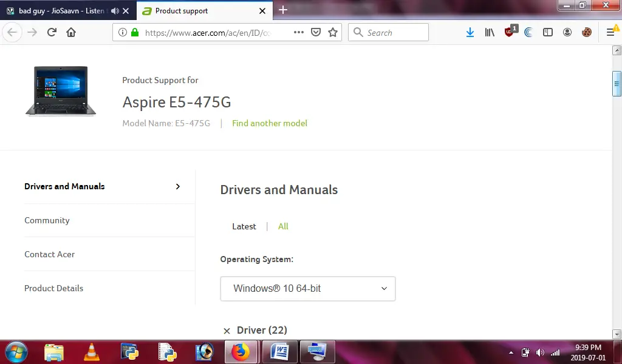Image resolution: width=622 pixels, height=364 pixels.
Task: Click the Model Name: E5-475G text
Action: [166, 123]
